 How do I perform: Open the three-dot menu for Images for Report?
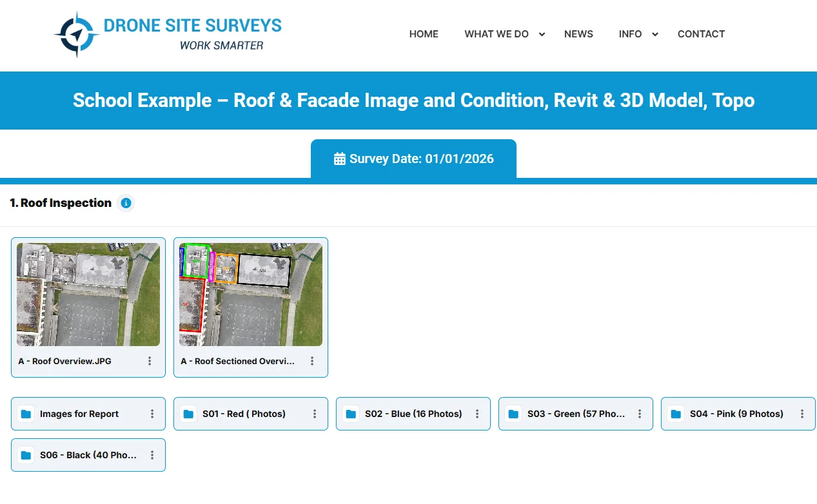point(152,414)
